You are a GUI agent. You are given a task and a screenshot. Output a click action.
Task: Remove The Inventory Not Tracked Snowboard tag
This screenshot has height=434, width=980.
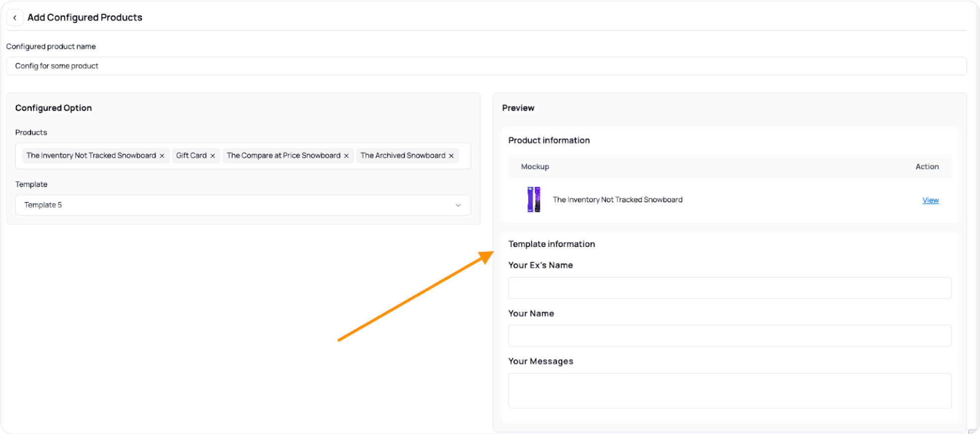pos(162,156)
